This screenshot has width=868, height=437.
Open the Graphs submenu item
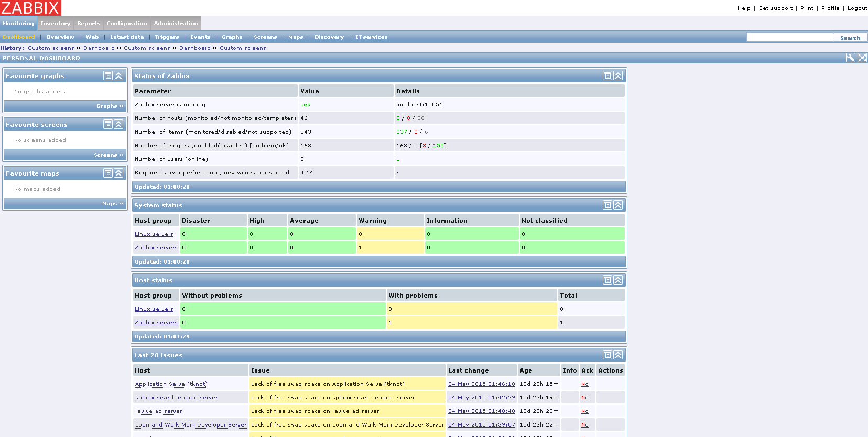coord(232,37)
